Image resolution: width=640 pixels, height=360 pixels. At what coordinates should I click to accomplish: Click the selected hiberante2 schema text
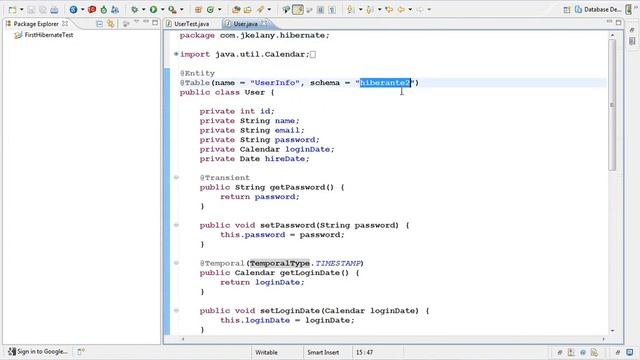[385, 83]
